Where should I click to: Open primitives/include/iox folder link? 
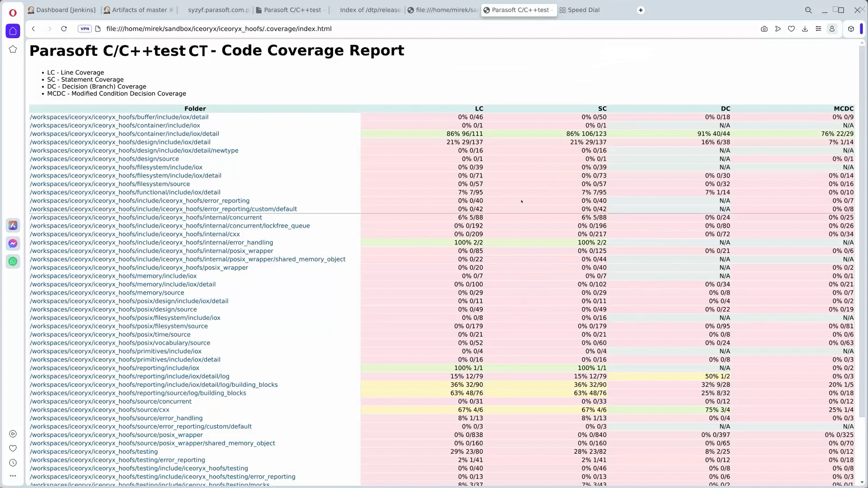116,351
